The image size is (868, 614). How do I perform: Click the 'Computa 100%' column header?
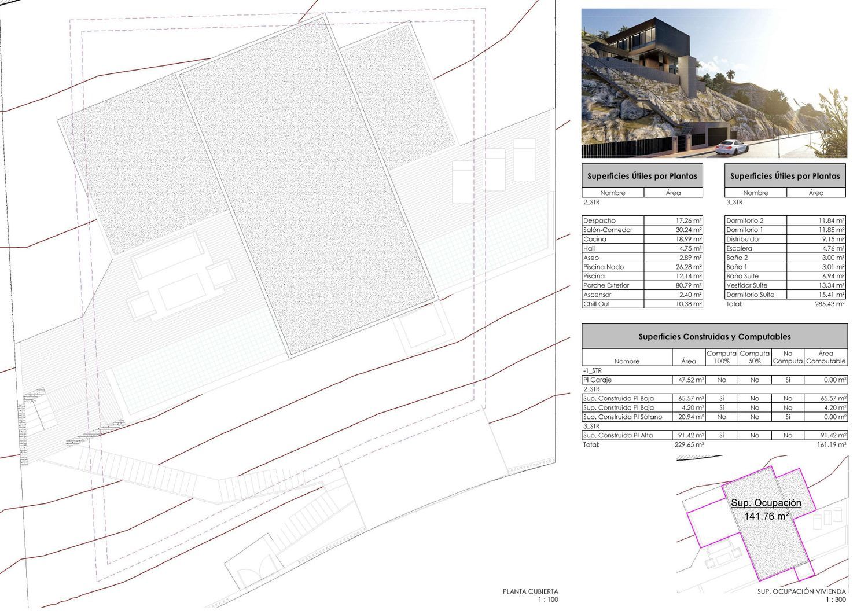point(721,357)
